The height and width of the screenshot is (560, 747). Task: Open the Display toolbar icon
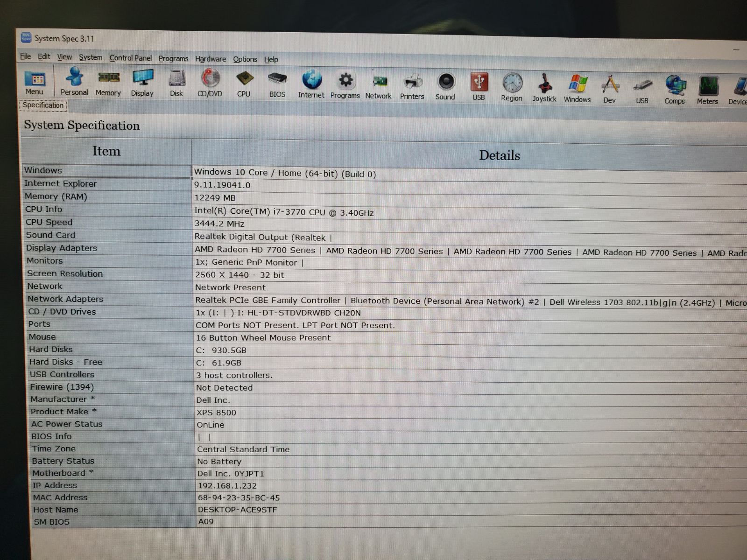coord(142,83)
